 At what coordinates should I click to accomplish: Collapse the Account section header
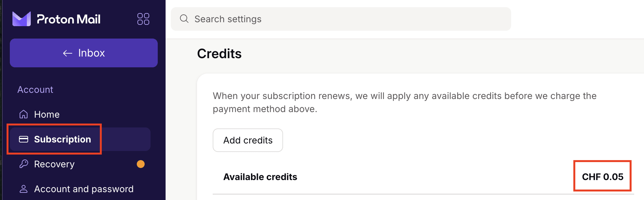(x=35, y=89)
